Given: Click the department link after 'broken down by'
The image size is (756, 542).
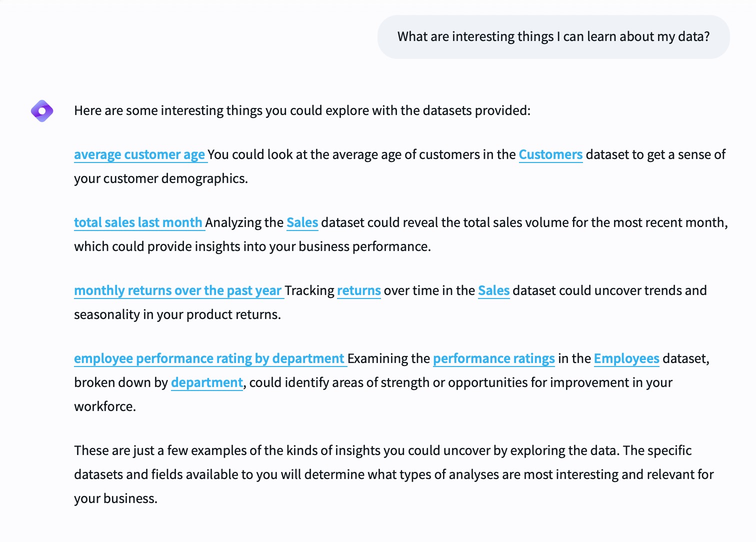Looking at the screenshot, I should pyautogui.click(x=207, y=382).
